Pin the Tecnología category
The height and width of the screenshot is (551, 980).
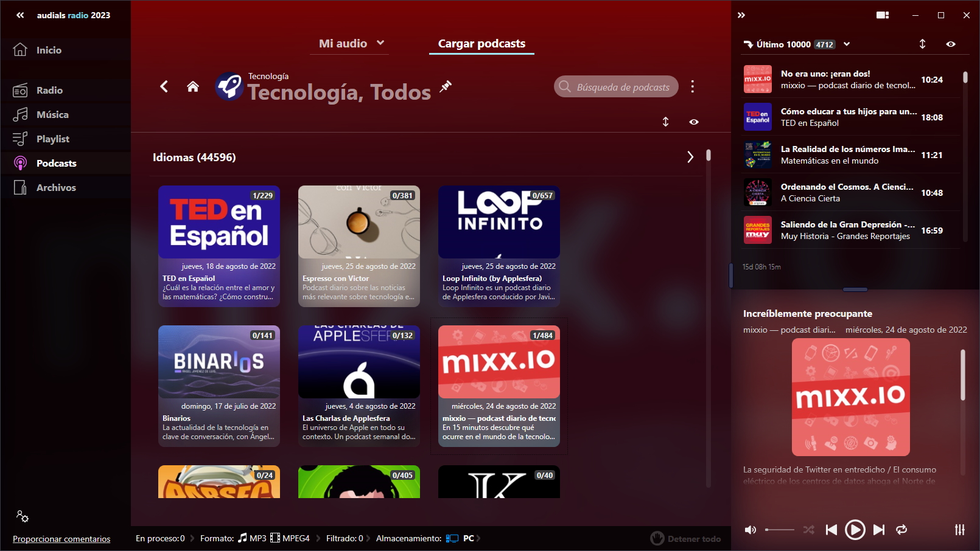446,86
